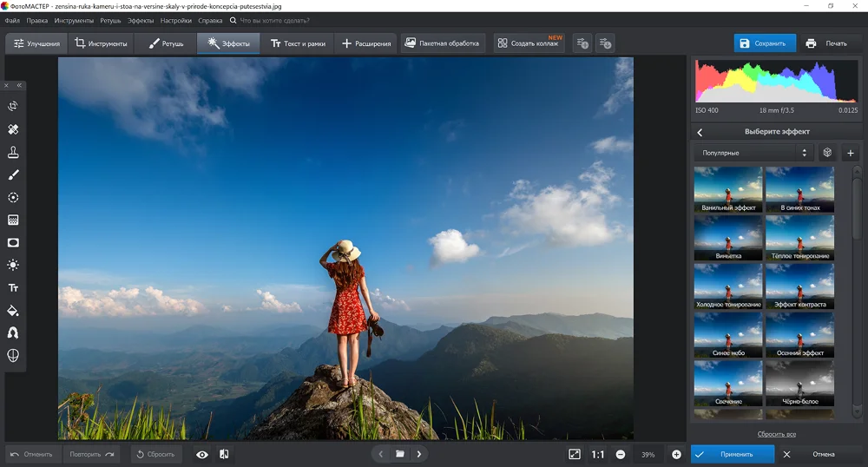Toggle original view with the eye icon

click(x=201, y=454)
